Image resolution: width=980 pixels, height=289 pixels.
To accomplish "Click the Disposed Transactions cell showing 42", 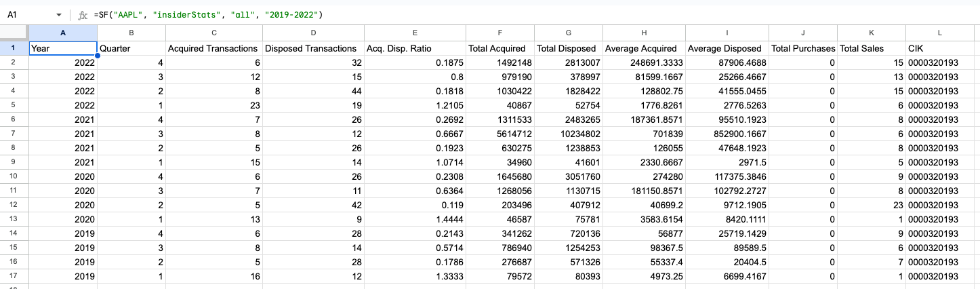I will pyautogui.click(x=313, y=205).
